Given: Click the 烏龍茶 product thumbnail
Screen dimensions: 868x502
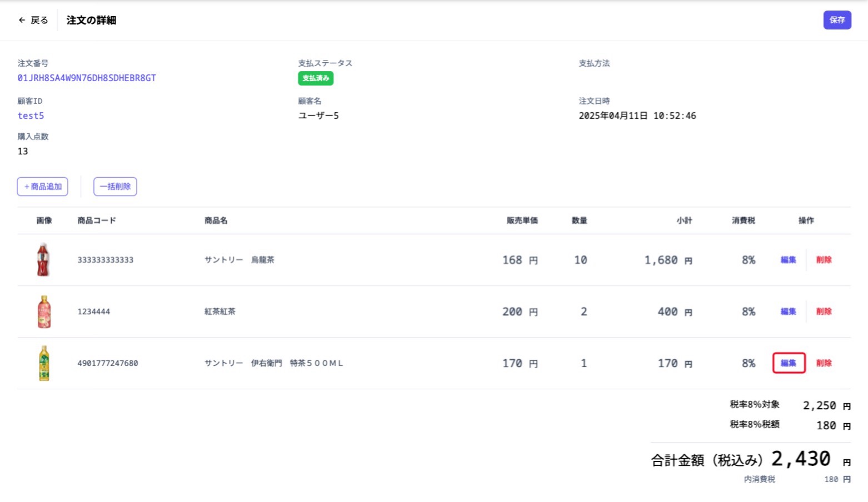Looking at the screenshot, I should (x=44, y=259).
